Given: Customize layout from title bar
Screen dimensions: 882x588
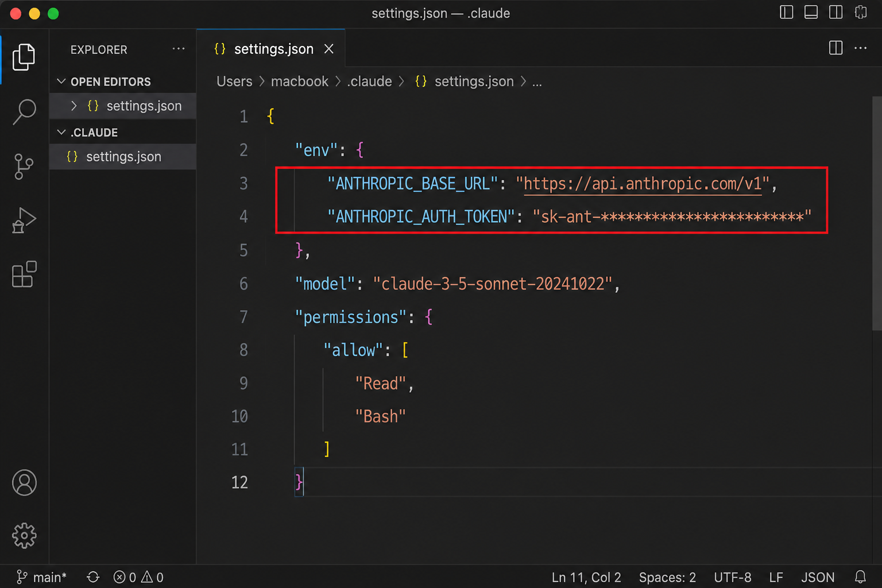Looking at the screenshot, I should pos(861,12).
